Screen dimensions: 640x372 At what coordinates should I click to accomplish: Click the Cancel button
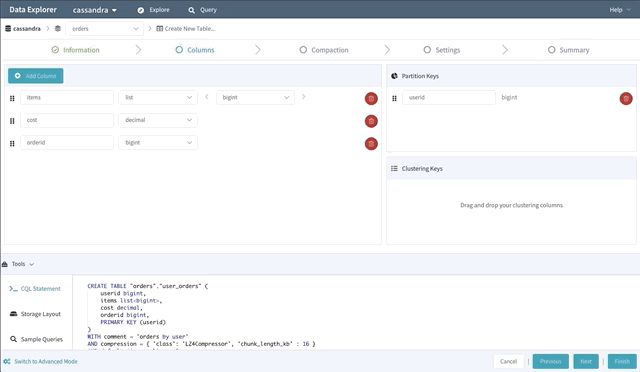click(x=509, y=361)
